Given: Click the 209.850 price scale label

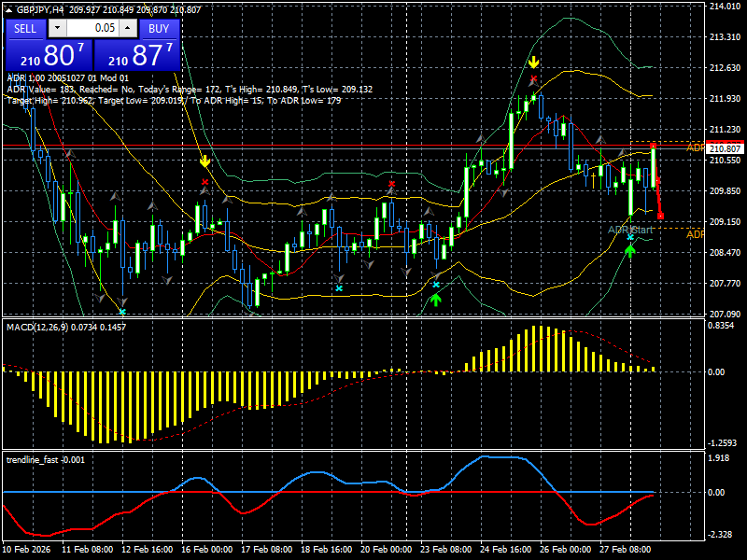Looking at the screenshot, I should coord(725,191).
